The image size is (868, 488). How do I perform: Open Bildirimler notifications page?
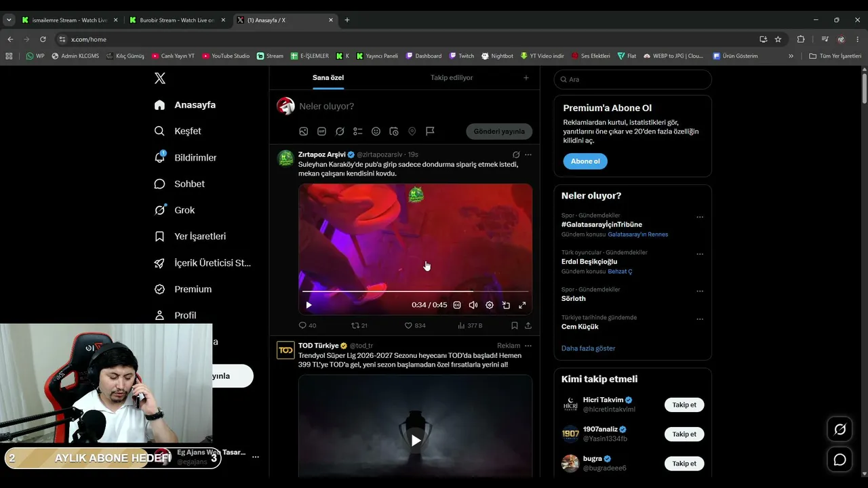pyautogui.click(x=185, y=157)
